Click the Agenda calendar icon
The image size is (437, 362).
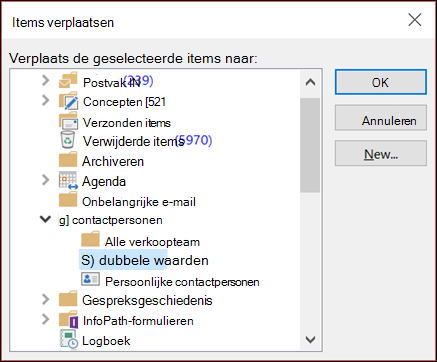pyautogui.click(x=68, y=181)
